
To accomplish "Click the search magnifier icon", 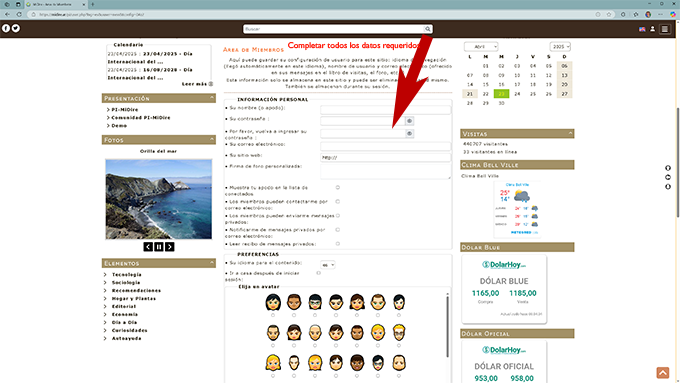I will pyautogui.click(x=428, y=29).
